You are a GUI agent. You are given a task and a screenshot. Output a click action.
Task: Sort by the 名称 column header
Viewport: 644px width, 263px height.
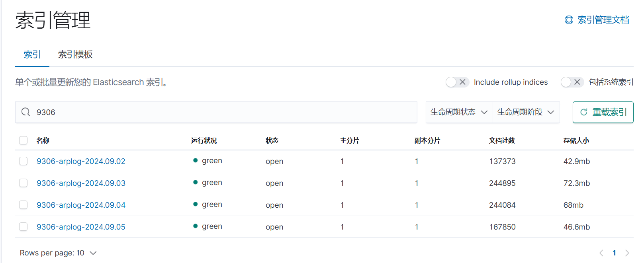pos(43,140)
